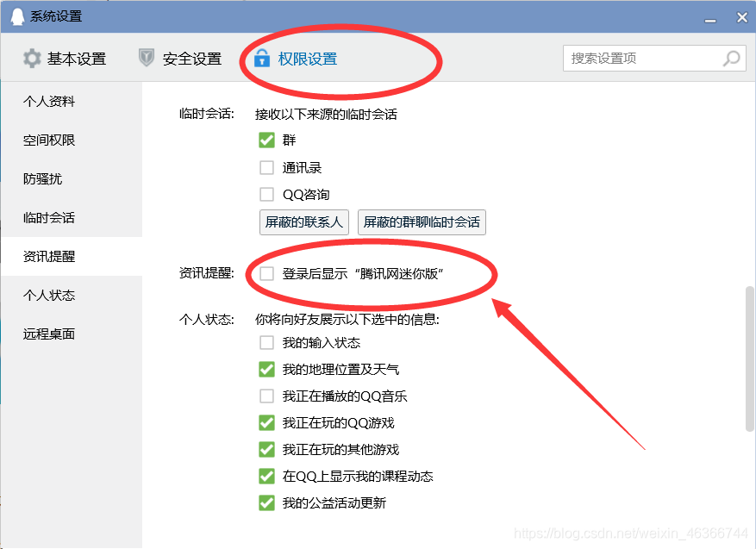Click the QQ penguin logo icon
756x549 pixels.
(x=17, y=17)
